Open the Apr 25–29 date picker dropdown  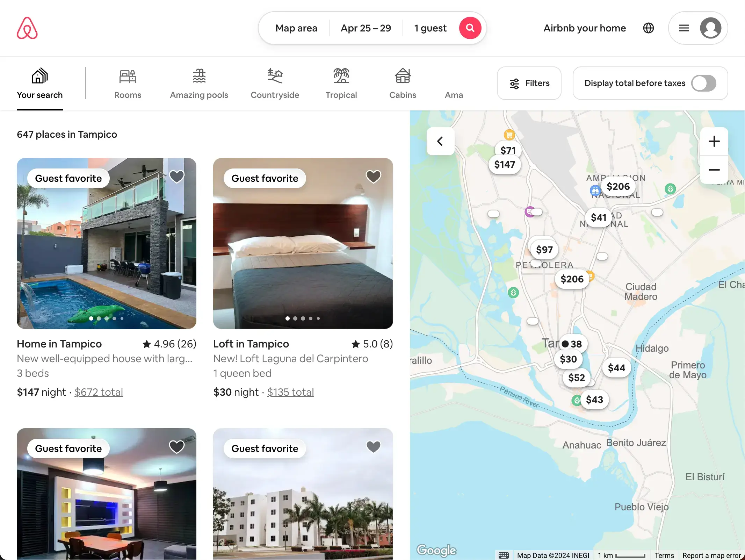pos(366,28)
